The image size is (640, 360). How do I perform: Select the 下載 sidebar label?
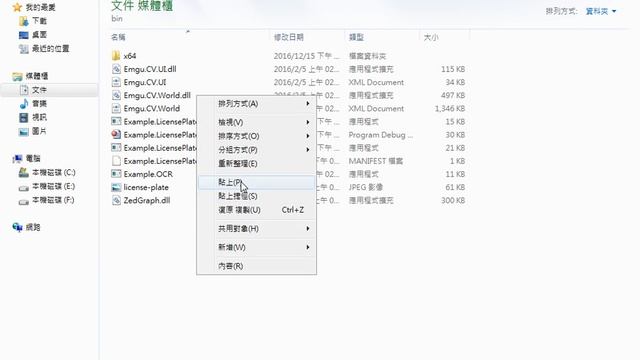(39, 21)
